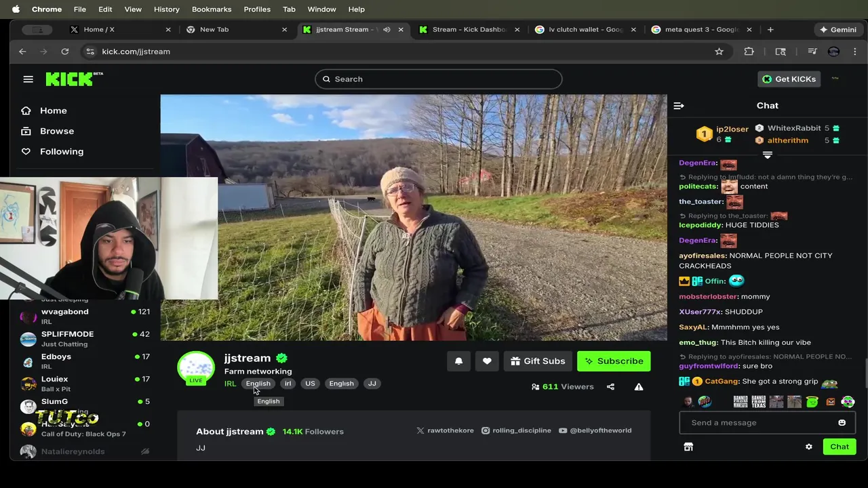Share the stream via share icon
The width and height of the screenshot is (868, 488).
610,387
